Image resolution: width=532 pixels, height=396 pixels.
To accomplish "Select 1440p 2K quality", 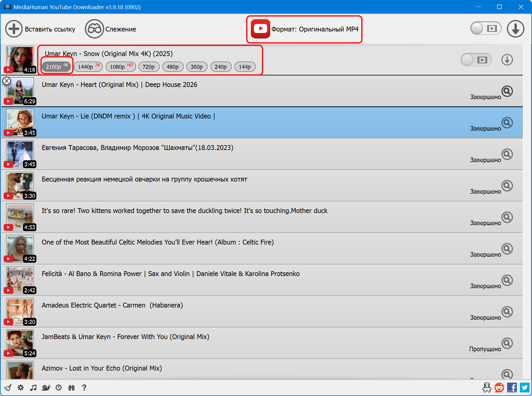I will (88, 67).
